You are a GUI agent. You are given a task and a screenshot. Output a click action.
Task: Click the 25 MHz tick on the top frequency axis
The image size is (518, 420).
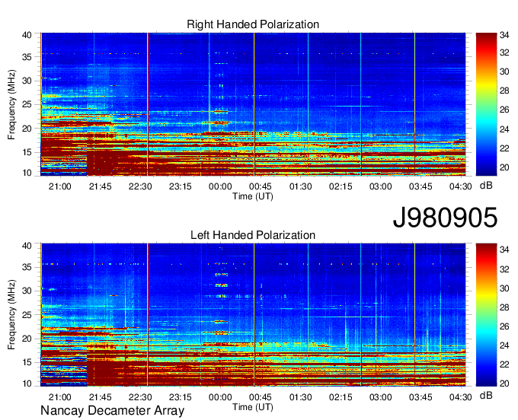27,104
